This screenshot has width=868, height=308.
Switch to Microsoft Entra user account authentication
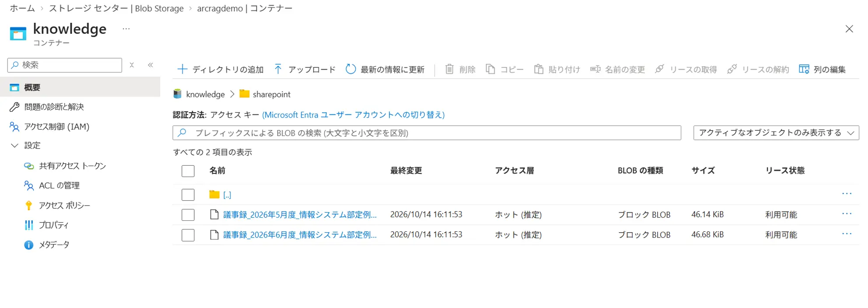point(353,115)
